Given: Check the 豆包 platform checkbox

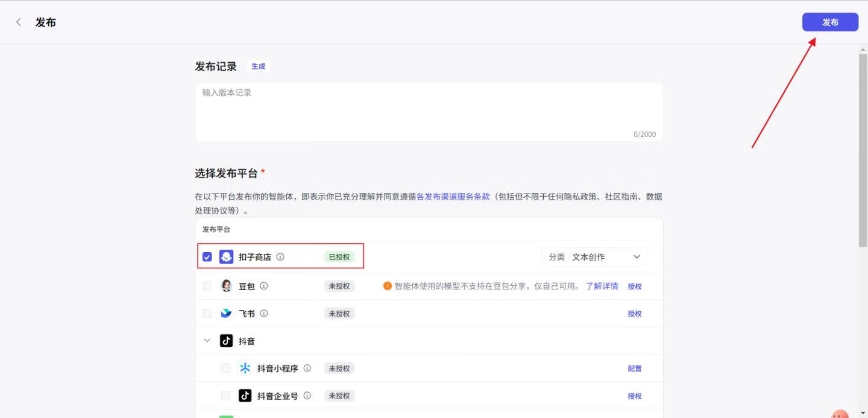Looking at the screenshot, I should click(x=207, y=285).
